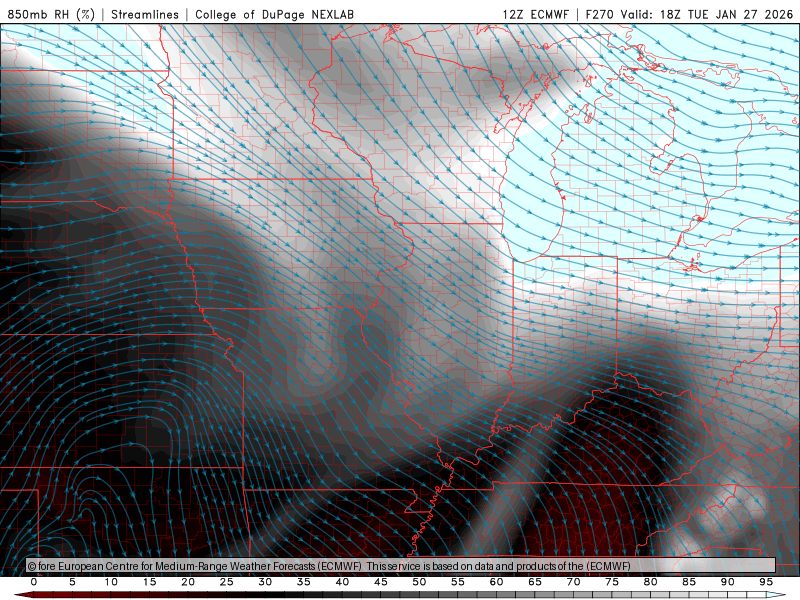800x600 pixels.
Task: Select the "90" label on the humidity scale
Action: click(x=728, y=582)
